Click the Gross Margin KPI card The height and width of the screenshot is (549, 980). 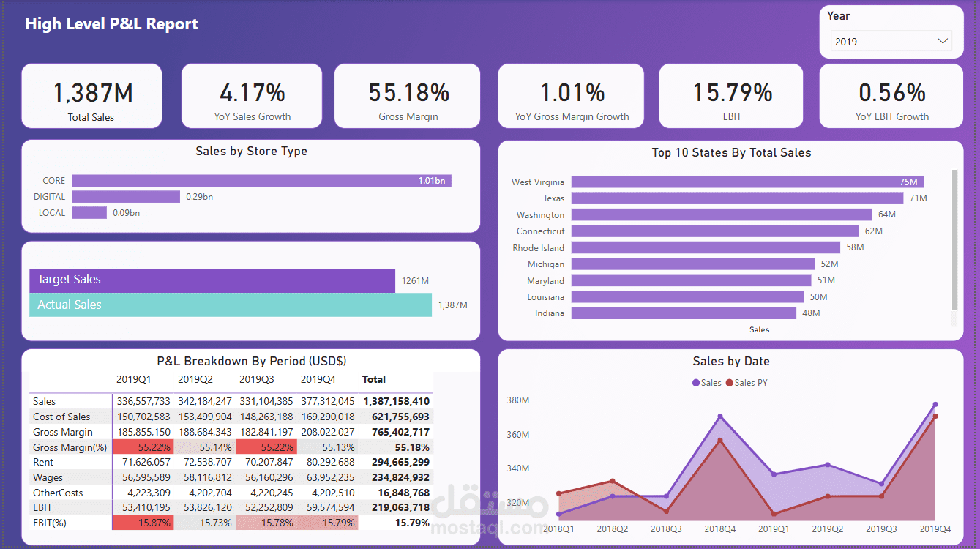(x=407, y=96)
